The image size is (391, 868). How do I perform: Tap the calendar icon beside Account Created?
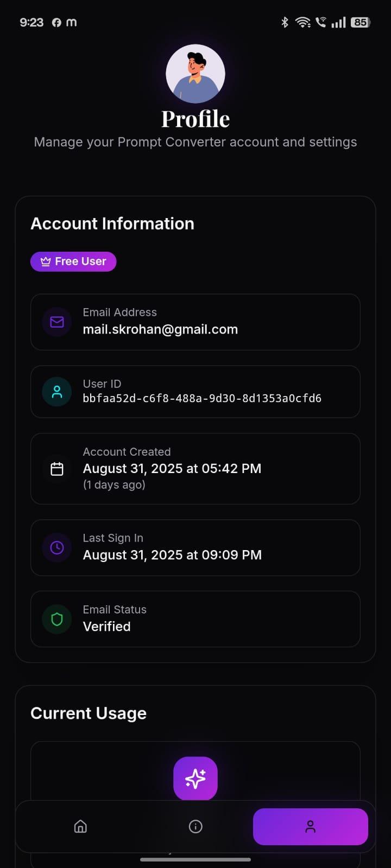click(57, 469)
